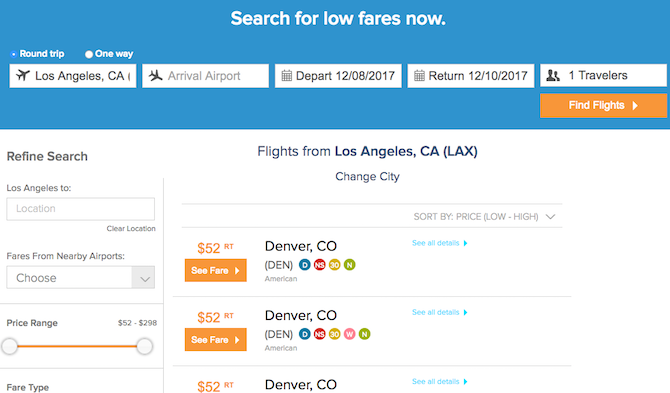Click the Change City link
Image resolution: width=670 pixels, height=393 pixels.
click(367, 176)
